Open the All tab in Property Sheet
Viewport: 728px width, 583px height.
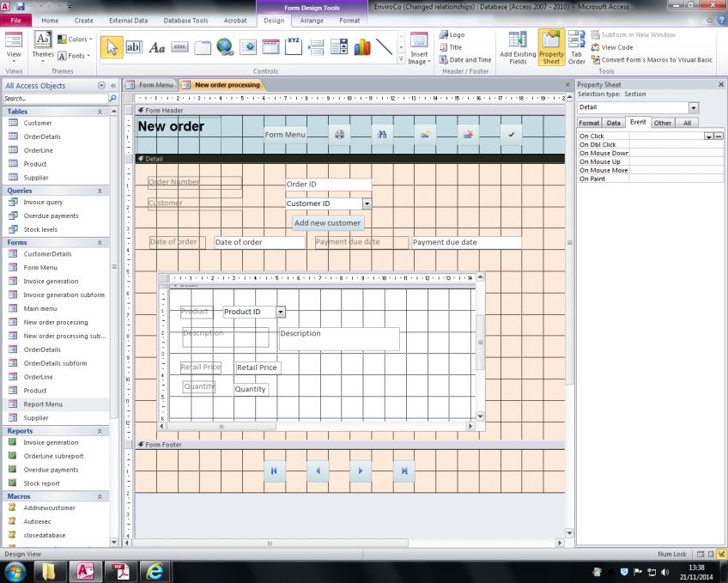coord(687,123)
